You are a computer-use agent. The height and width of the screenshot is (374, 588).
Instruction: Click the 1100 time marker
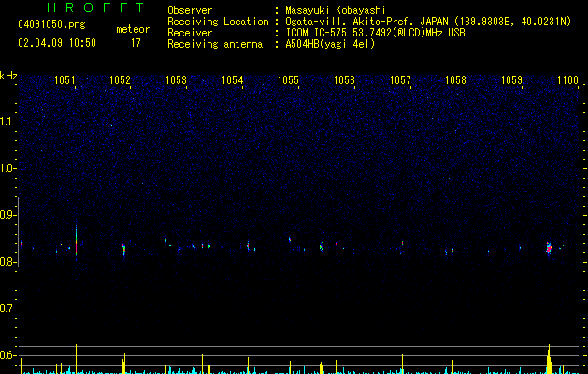567,79
